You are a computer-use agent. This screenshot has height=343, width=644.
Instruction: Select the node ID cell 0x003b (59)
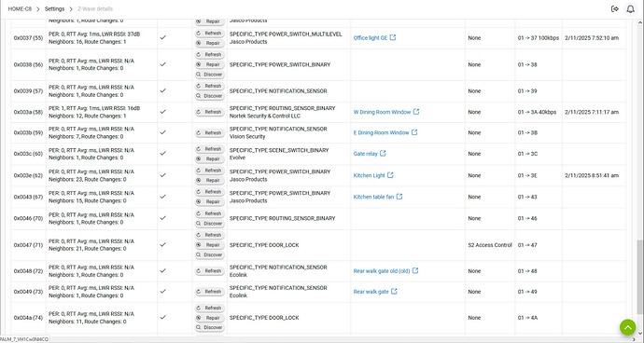28,132
